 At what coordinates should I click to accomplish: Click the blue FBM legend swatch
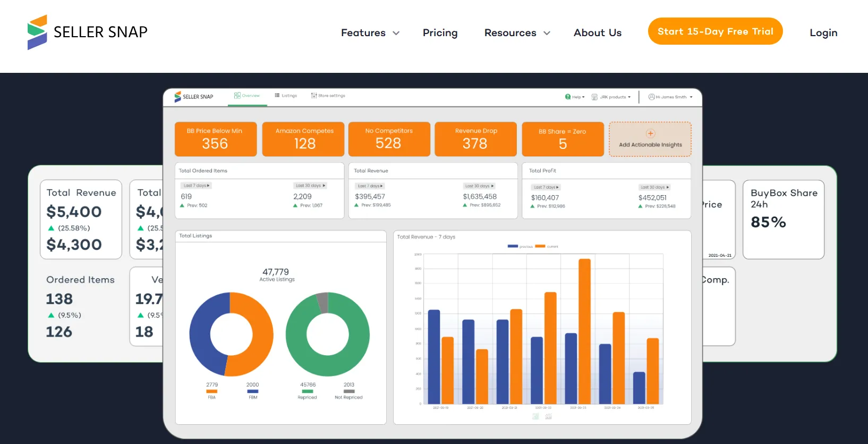pos(253,391)
